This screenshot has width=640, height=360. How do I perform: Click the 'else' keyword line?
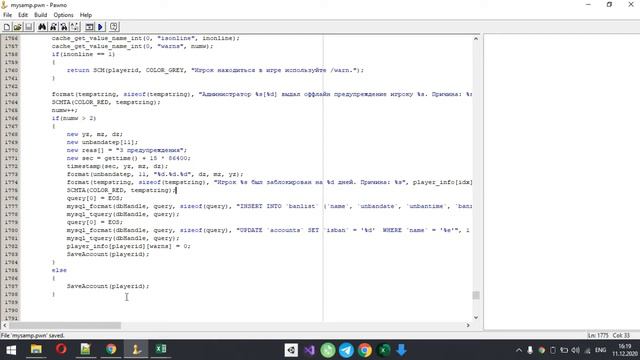click(59, 270)
